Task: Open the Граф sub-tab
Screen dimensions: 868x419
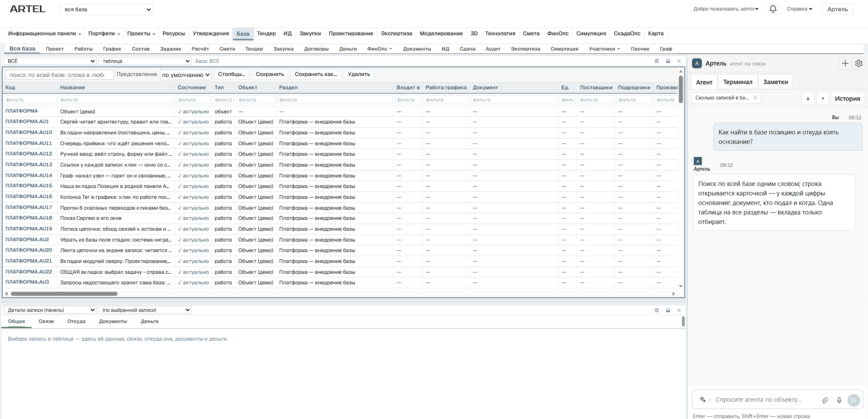Action: coord(666,49)
